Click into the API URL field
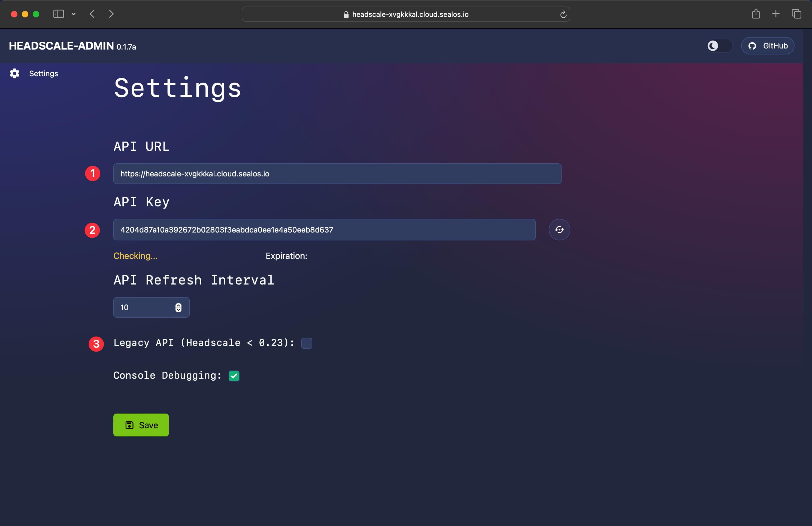The image size is (812, 526). 337,173
